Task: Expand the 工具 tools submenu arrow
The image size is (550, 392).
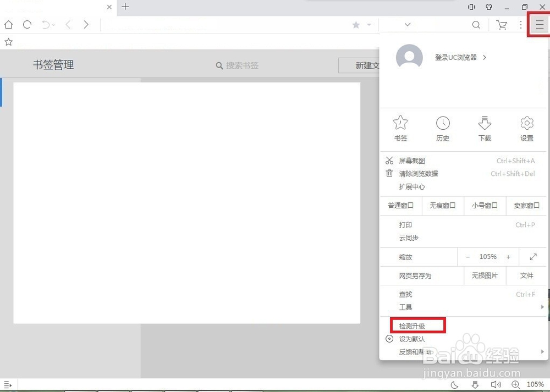Action: pyautogui.click(x=543, y=307)
